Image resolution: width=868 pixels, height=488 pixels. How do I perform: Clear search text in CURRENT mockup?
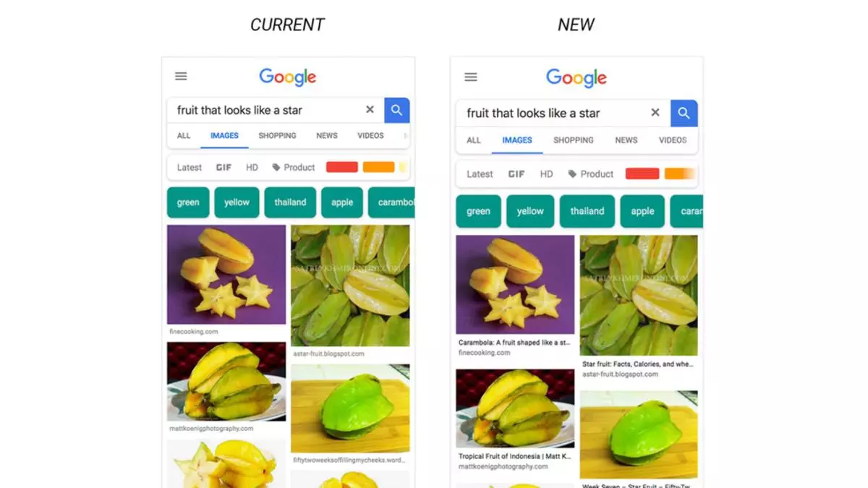point(370,110)
